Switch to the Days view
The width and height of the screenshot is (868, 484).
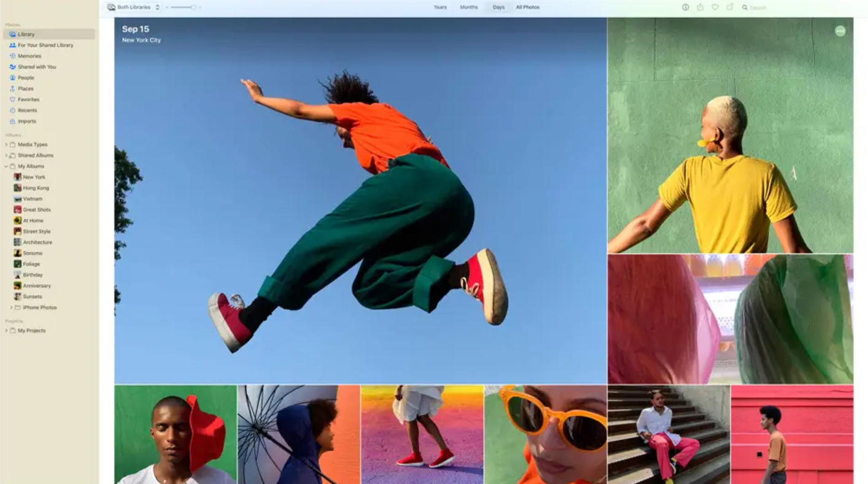[x=498, y=7]
